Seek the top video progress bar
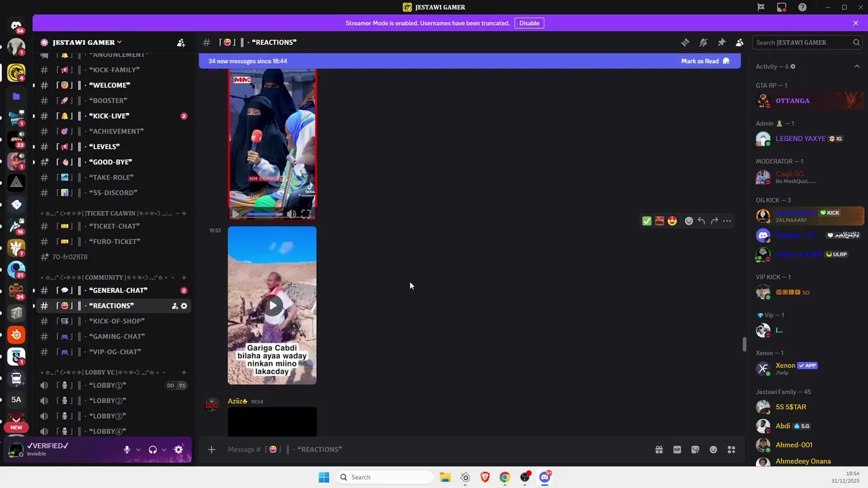Viewport: 868px width, 488px height. pyautogui.click(x=264, y=214)
